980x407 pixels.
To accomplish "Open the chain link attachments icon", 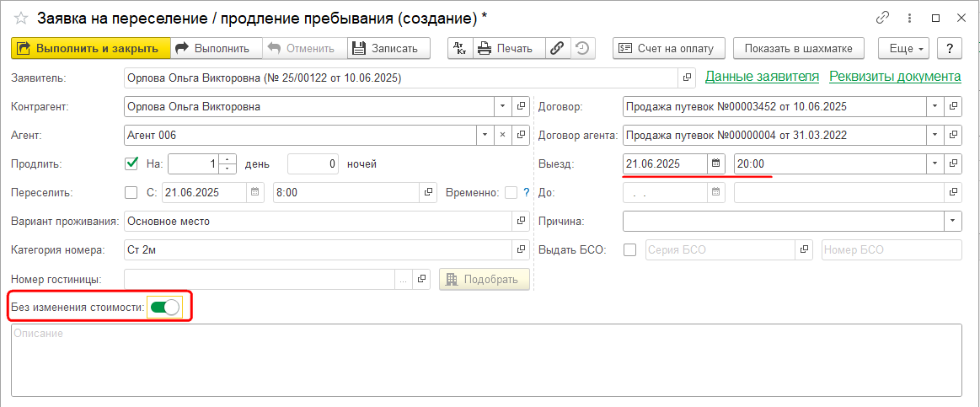I will click(x=557, y=48).
